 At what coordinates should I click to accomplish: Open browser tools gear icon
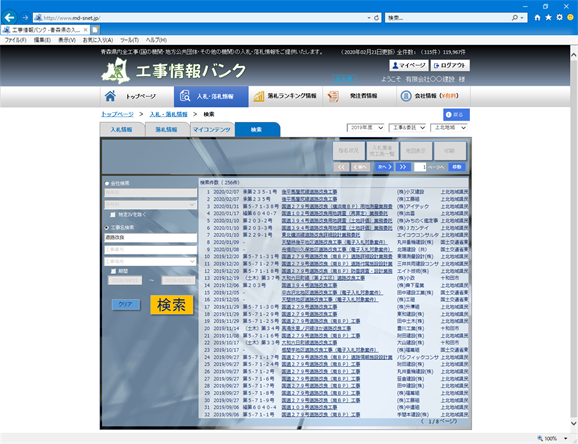(x=560, y=17)
